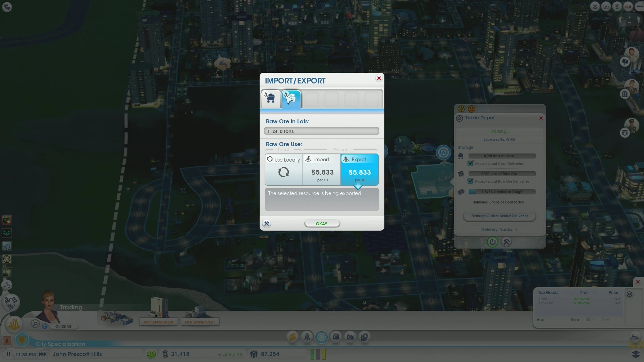Click the fast-forward speed button

click(43, 354)
